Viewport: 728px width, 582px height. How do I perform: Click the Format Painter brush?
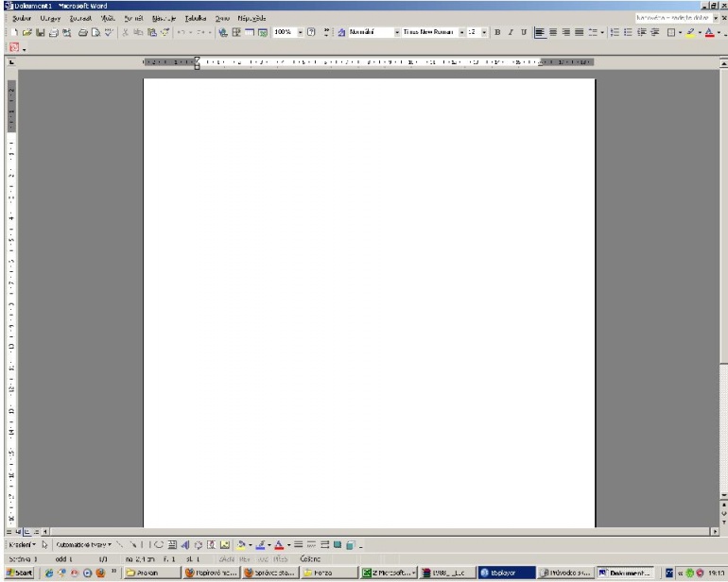click(x=165, y=32)
